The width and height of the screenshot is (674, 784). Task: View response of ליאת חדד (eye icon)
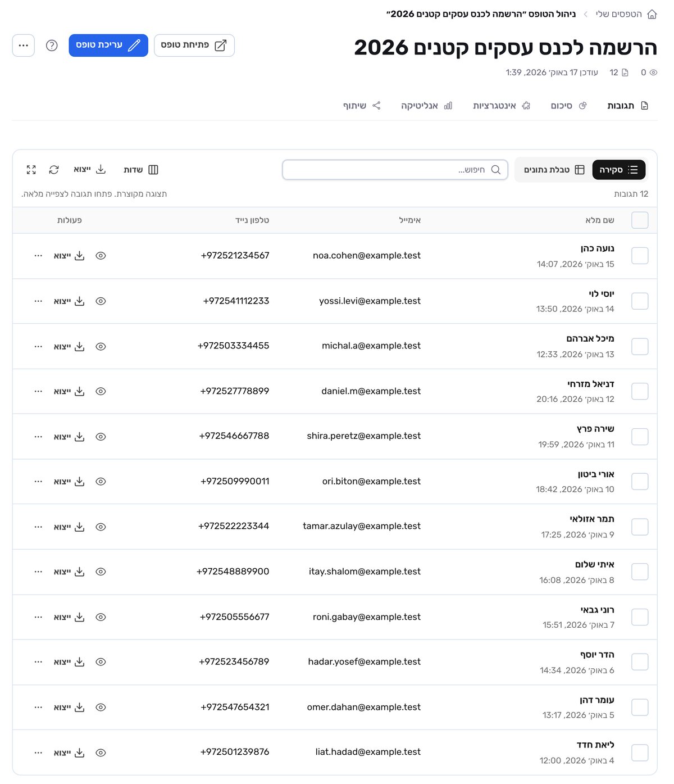point(101,753)
